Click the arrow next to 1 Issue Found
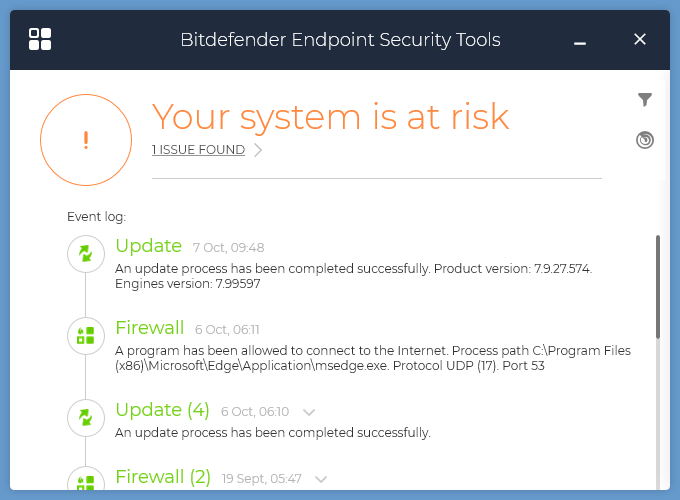This screenshot has width=680, height=500. pyautogui.click(x=258, y=150)
